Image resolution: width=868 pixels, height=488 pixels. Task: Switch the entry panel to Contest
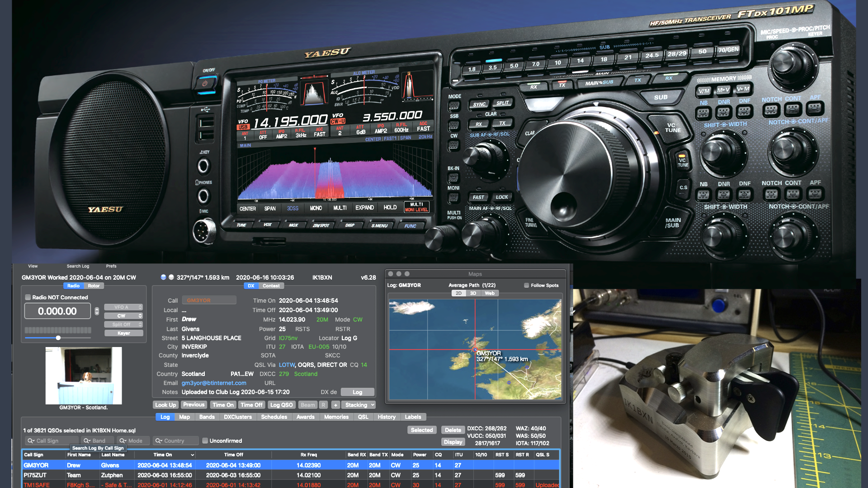pyautogui.click(x=271, y=286)
